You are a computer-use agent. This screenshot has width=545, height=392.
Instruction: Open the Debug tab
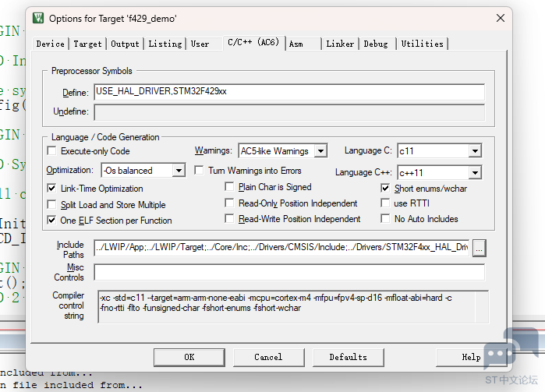376,44
